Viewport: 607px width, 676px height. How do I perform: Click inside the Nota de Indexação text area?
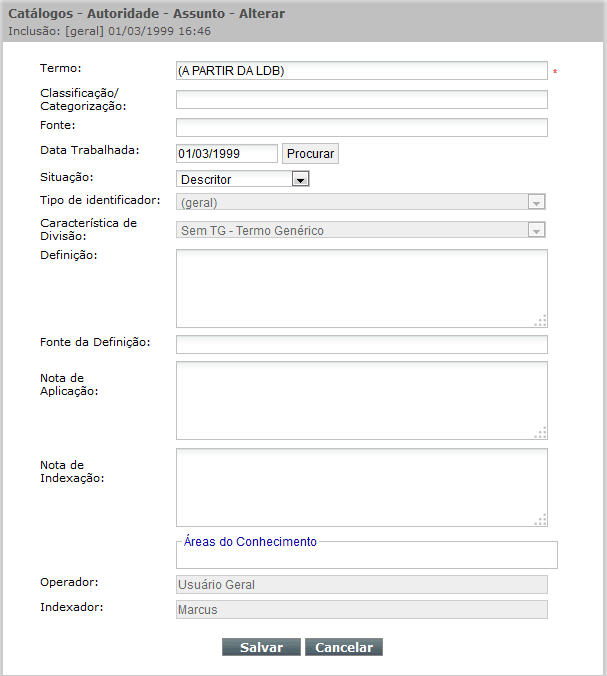pos(362,488)
